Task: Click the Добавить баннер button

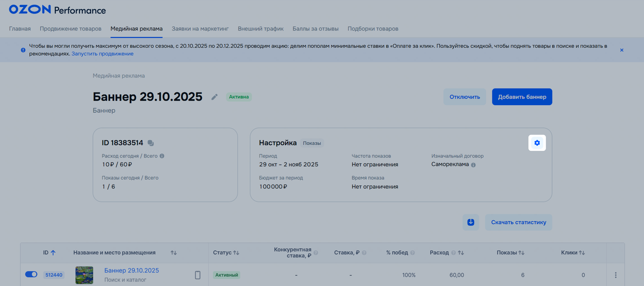Action: 522,97
